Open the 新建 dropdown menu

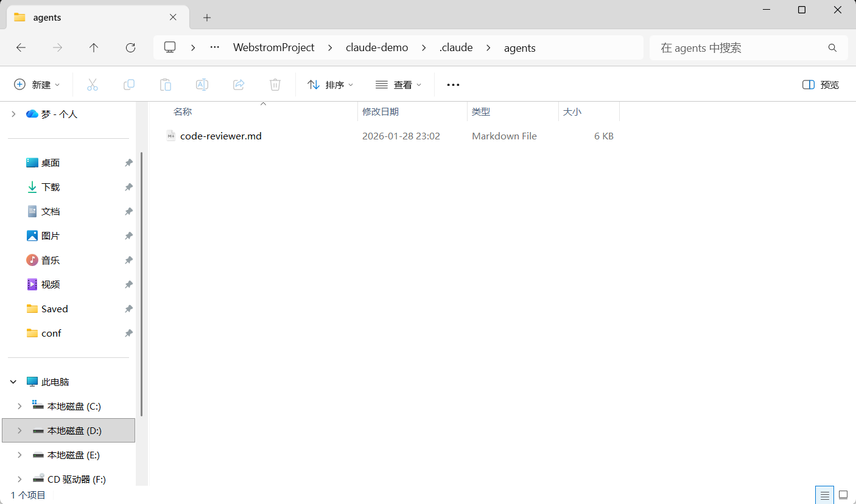click(x=37, y=85)
